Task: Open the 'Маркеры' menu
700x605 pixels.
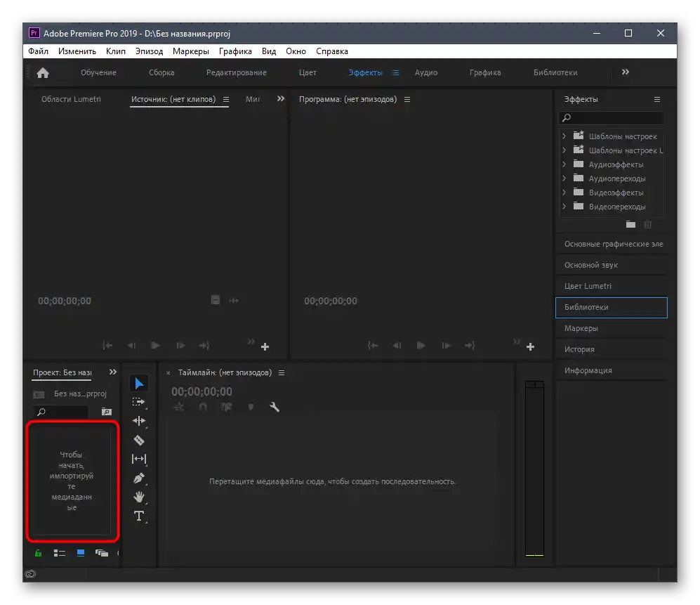Action: pos(191,51)
